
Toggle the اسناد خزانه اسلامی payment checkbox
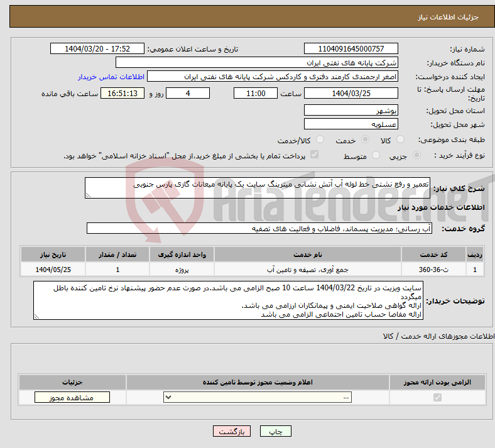[x=315, y=155]
